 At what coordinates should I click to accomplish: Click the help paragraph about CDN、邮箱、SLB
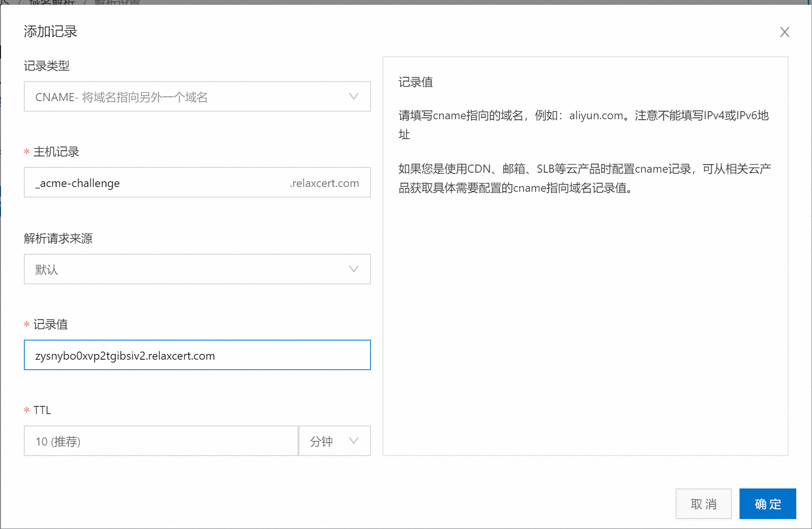(585, 178)
